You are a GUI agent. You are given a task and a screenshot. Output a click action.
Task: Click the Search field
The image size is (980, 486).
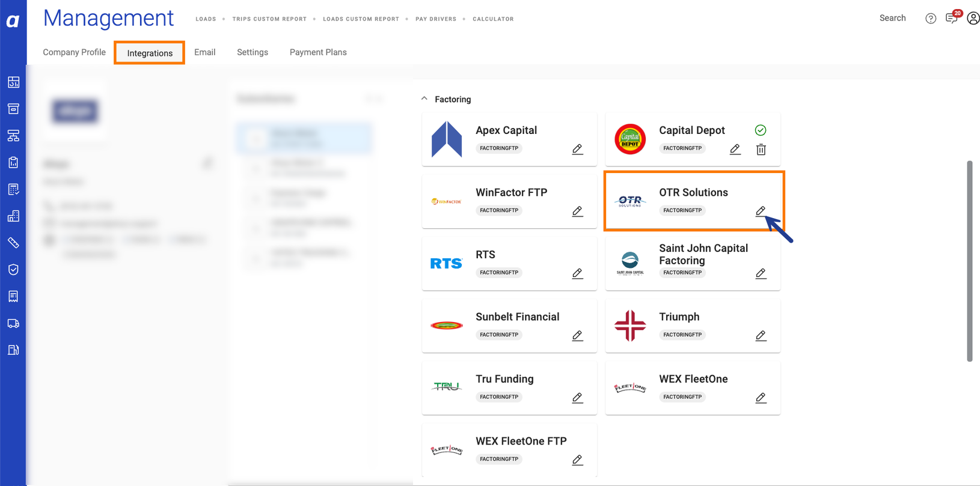(892, 18)
